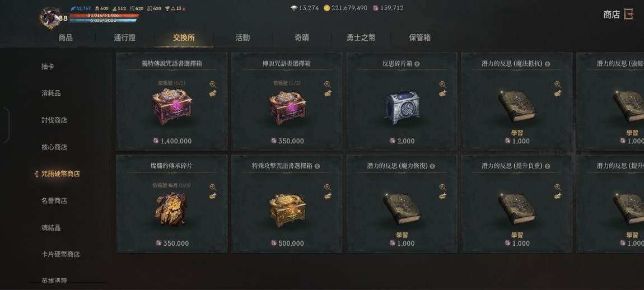This screenshot has width=644, height=290.
Task: Select the 反思碎片箱 silver chest image
Action: [402, 107]
